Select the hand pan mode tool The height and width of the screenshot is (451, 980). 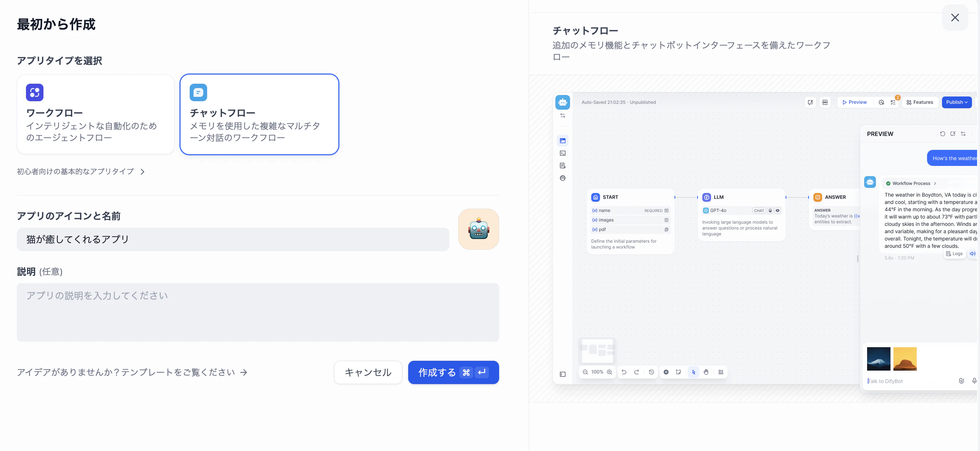[x=706, y=372]
